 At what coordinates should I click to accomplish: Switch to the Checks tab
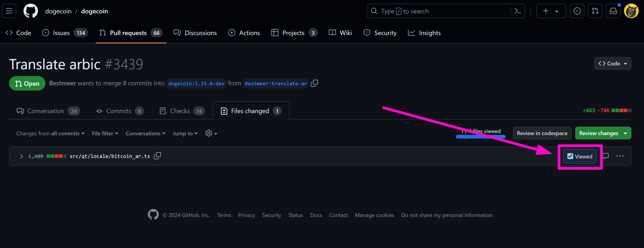click(182, 111)
